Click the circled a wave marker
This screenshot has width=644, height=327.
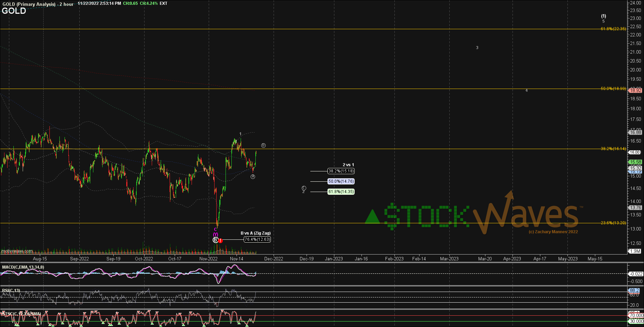tap(253, 177)
